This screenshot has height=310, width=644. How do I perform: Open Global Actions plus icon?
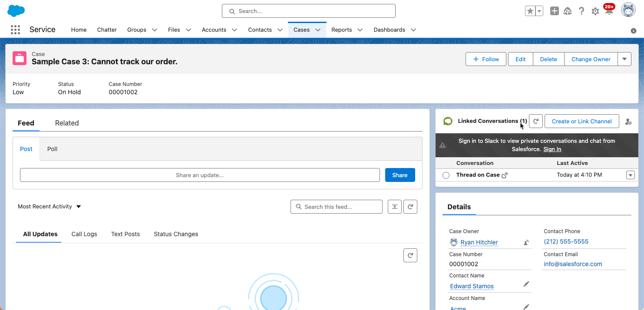555,11
